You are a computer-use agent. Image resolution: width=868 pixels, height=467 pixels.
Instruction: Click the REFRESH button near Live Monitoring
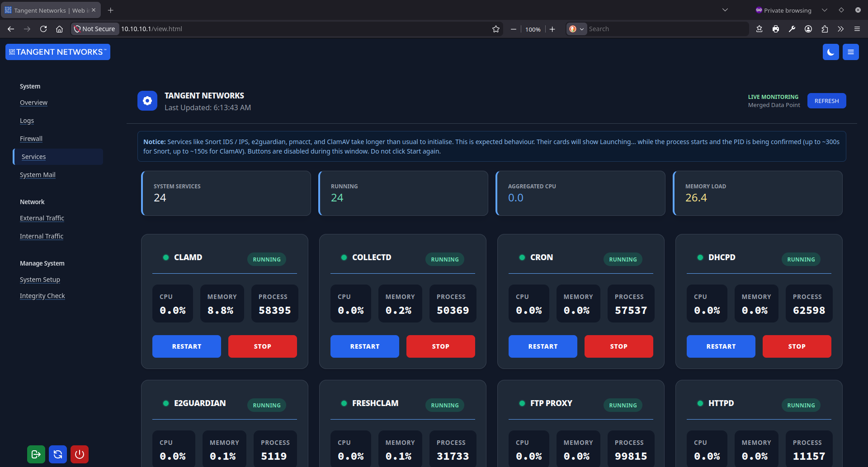click(x=826, y=100)
